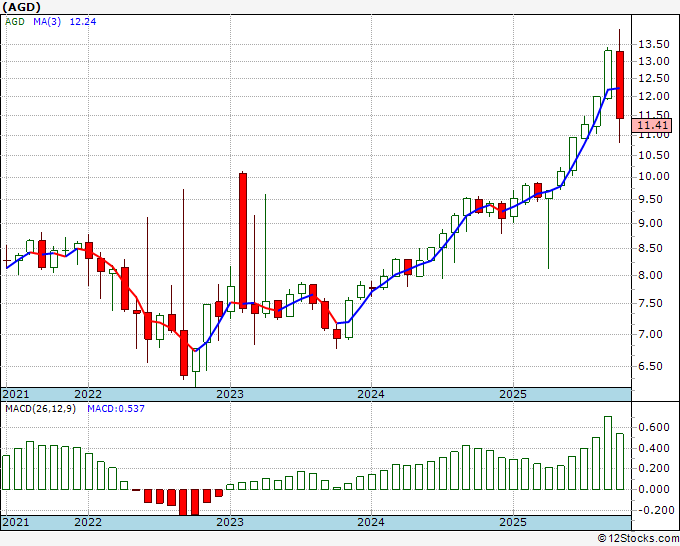The height and width of the screenshot is (546, 680).
Task: Click the 11.41 current price tag
Action: click(x=653, y=125)
